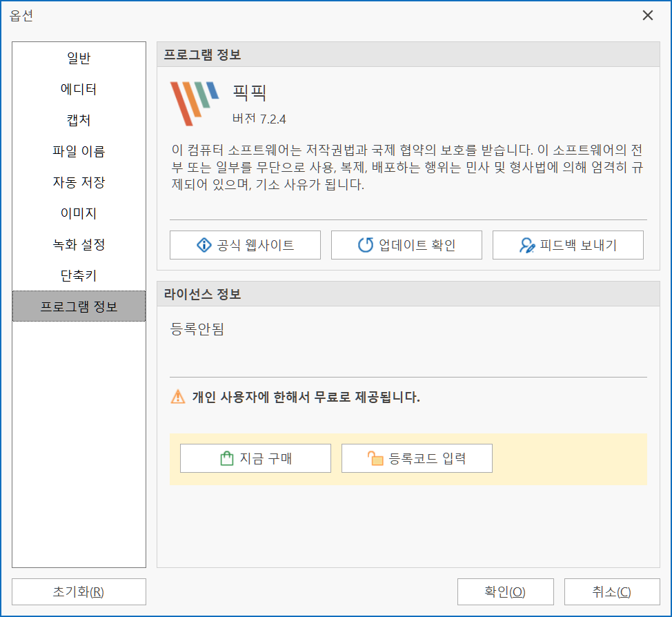Viewport: 672px width, 617px height.
Task: Go to the 자동 저장 tab
Action: (x=79, y=182)
